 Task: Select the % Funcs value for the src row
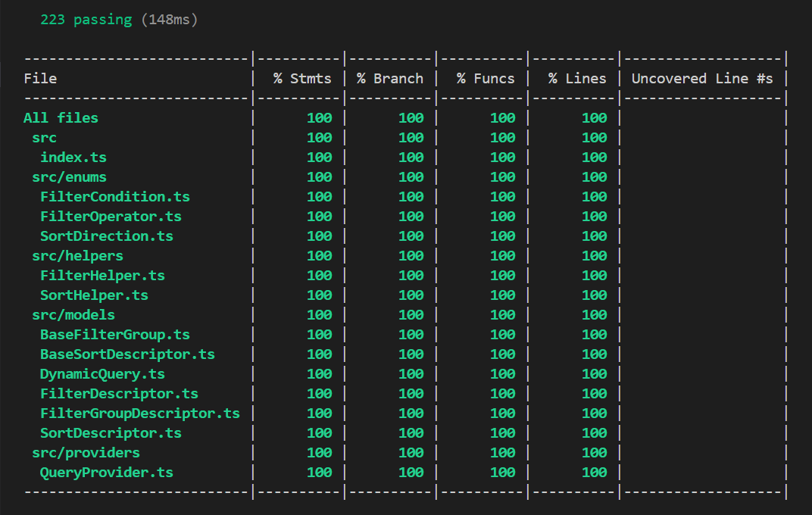(503, 138)
